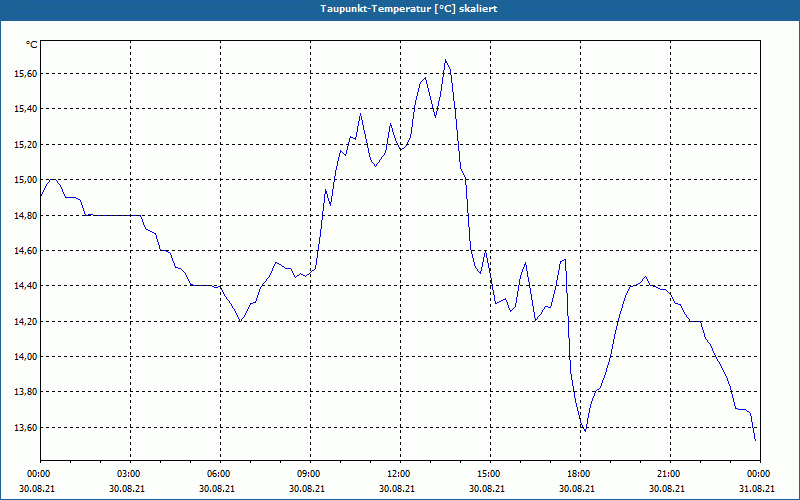Click the title 'Taupunkt-Temperatur [°C] skaliert'
Screen dimensions: 800x500
pyautogui.click(x=409, y=9)
